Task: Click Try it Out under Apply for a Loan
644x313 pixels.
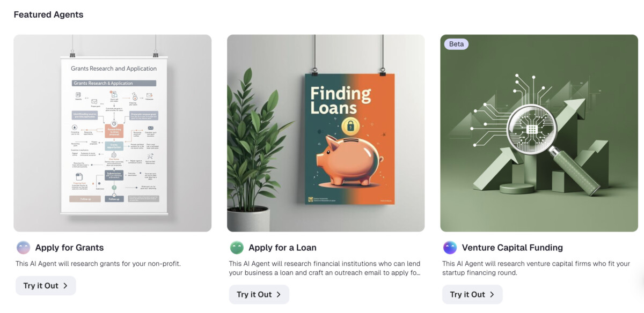Action: coord(259,294)
